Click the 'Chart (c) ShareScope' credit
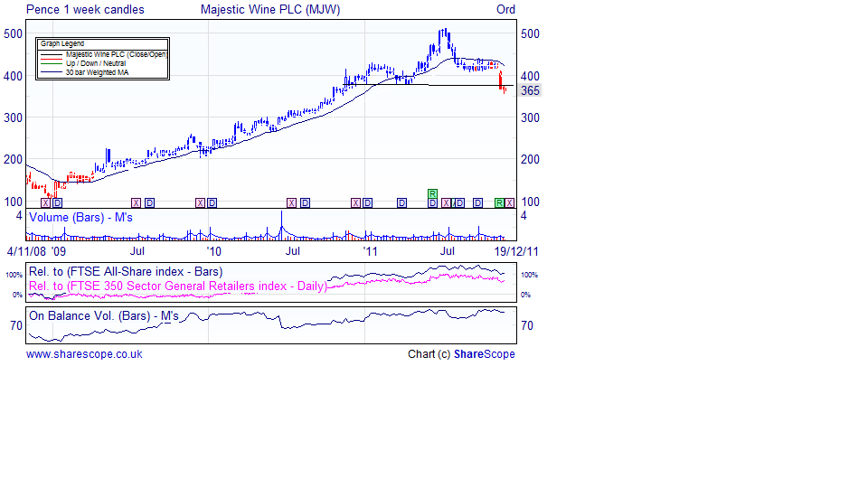Viewport: 868px width, 488px height. click(461, 354)
